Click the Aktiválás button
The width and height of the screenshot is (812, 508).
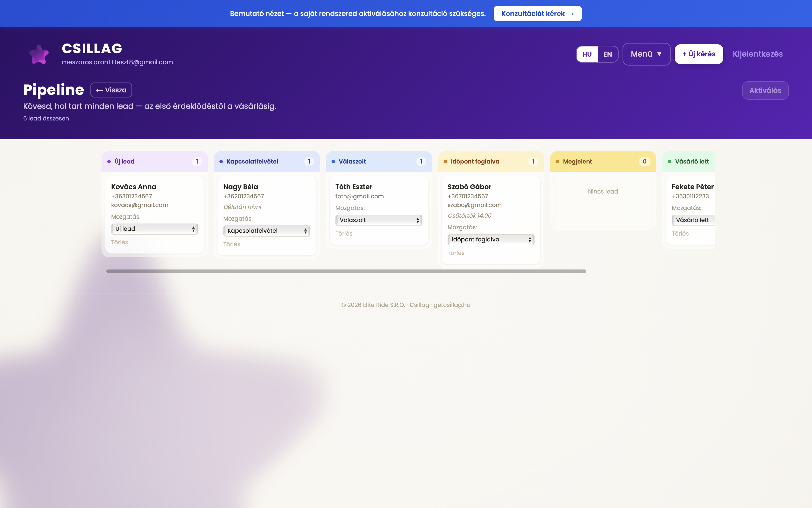(765, 90)
